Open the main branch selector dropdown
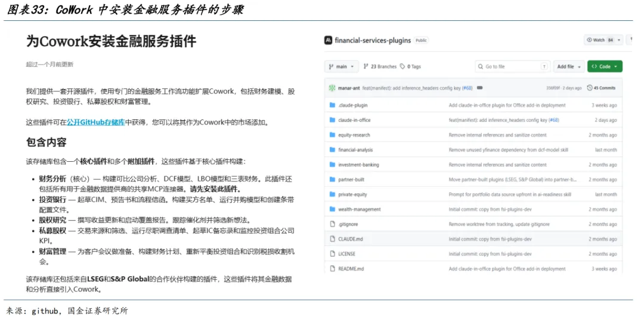 (x=342, y=67)
